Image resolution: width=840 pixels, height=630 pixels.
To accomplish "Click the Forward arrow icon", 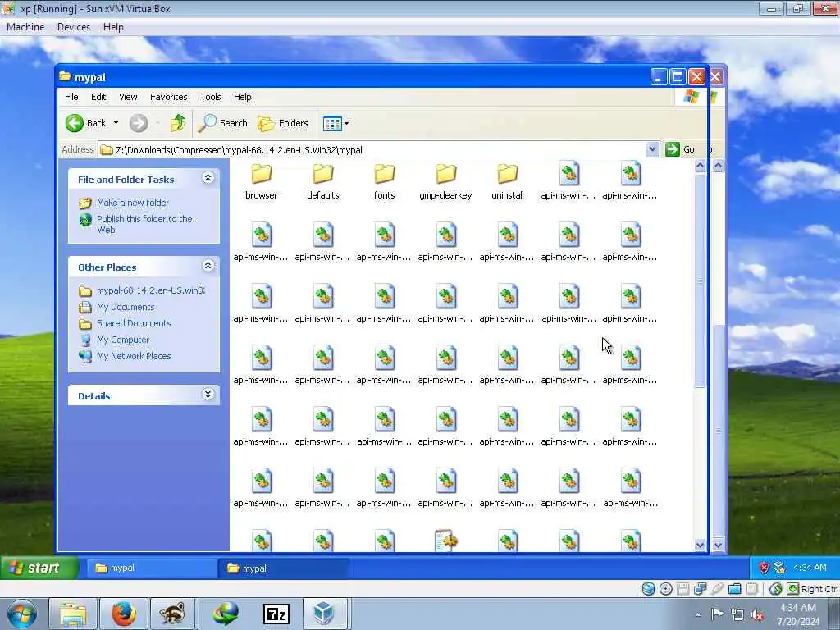I will coord(138,123).
